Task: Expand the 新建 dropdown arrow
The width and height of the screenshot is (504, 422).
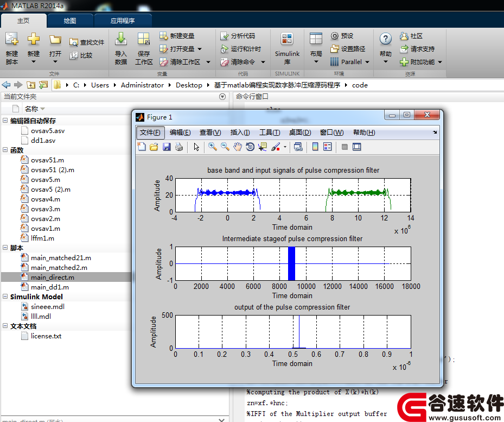Action: [34, 62]
